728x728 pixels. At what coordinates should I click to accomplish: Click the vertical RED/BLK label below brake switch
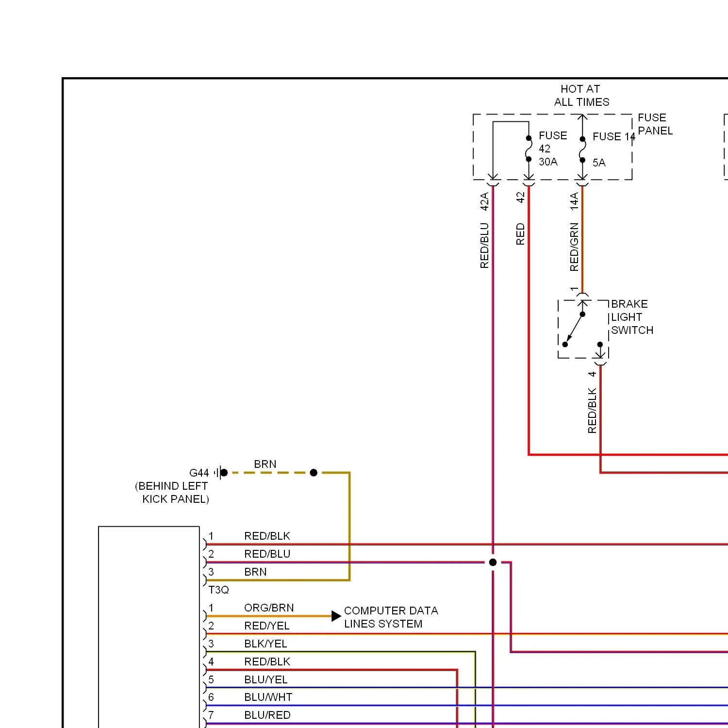point(592,411)
